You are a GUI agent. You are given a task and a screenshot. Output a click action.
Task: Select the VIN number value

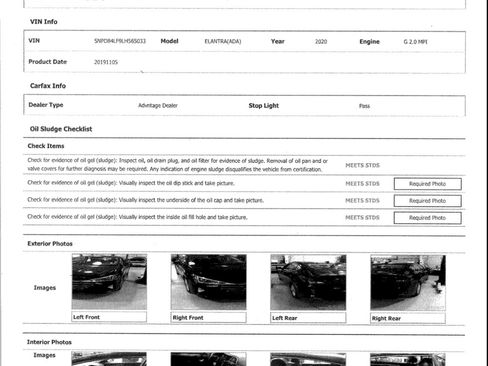[120, 41]
